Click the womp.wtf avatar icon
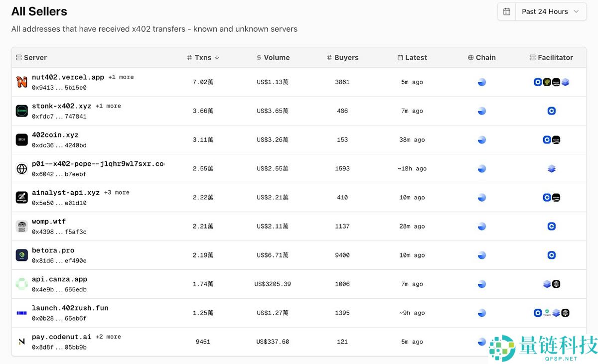This screenshot has height=364, width=598. tap(21, 227)
